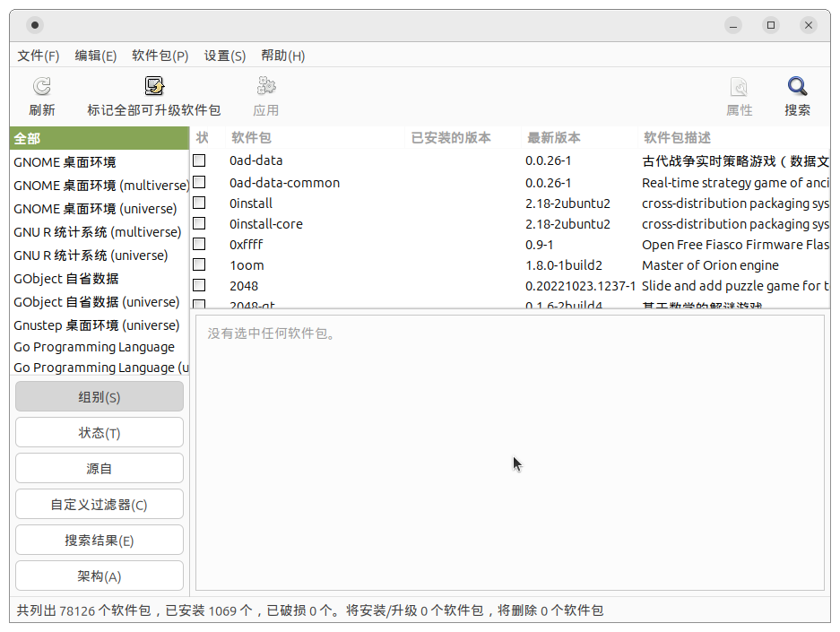Maximize the window using title bar button
840x632 pixels.
[771, 25]
